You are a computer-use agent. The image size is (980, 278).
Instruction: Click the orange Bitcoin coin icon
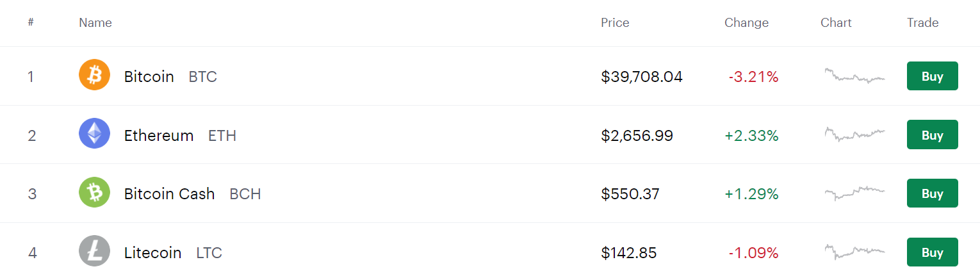pyautogui.click(x=94, y=76)
